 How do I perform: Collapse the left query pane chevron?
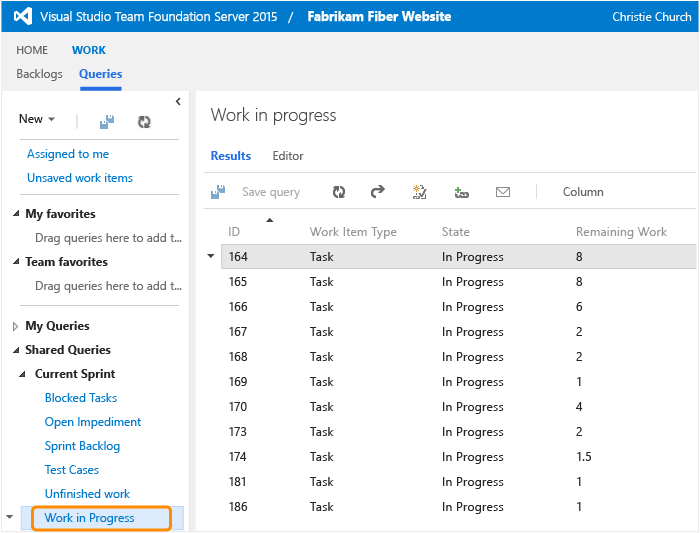(178, 102)
